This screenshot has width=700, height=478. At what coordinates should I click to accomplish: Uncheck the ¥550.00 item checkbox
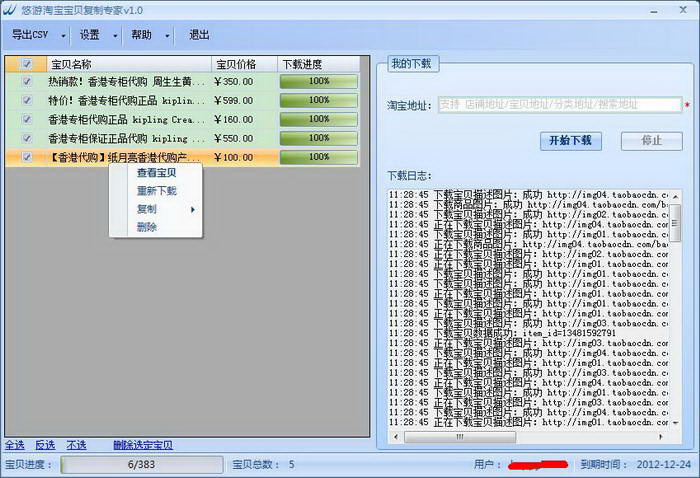pos(27,138)
